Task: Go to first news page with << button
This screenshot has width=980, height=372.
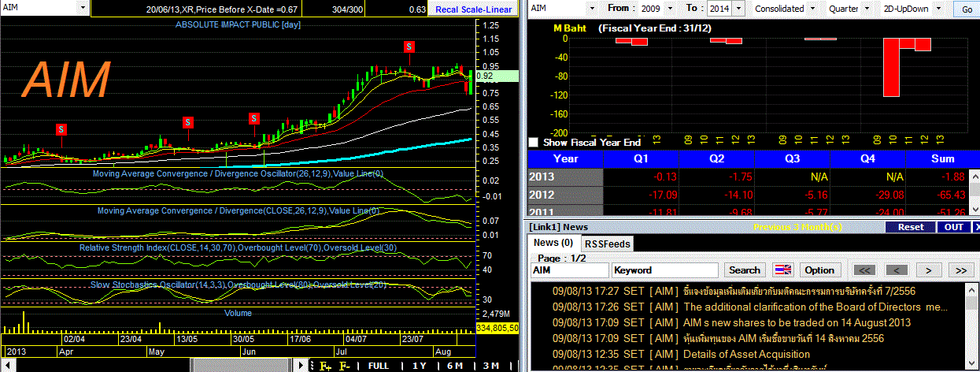Action: click(864, 270)
